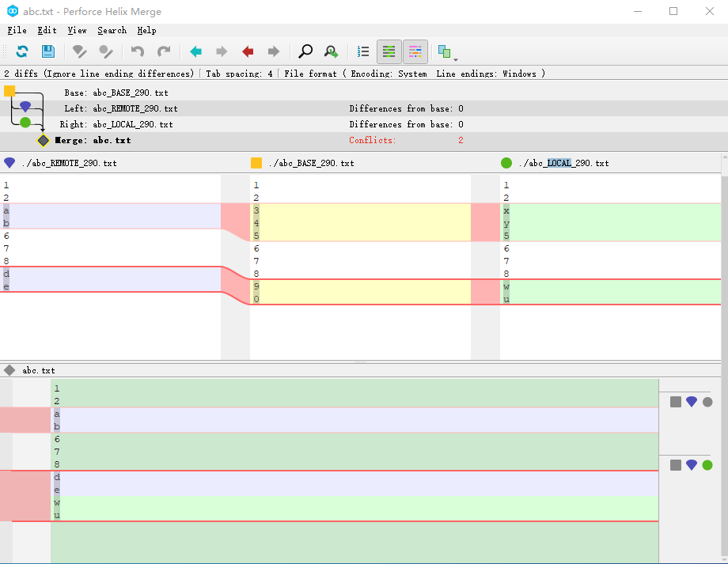
Task: Click line 'a' in the merge result pane
Action: pos(355,414)
